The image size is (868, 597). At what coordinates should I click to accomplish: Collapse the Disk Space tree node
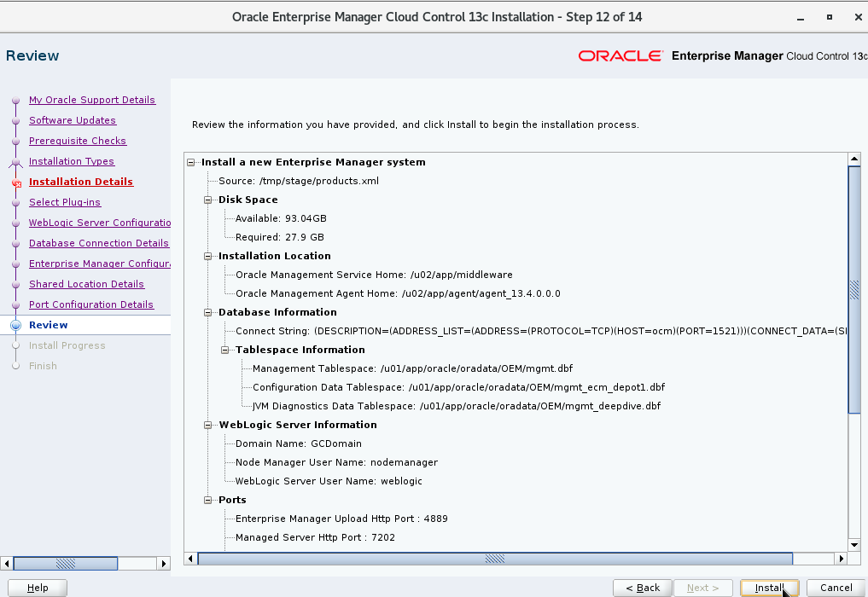click(x=208, y=200)
